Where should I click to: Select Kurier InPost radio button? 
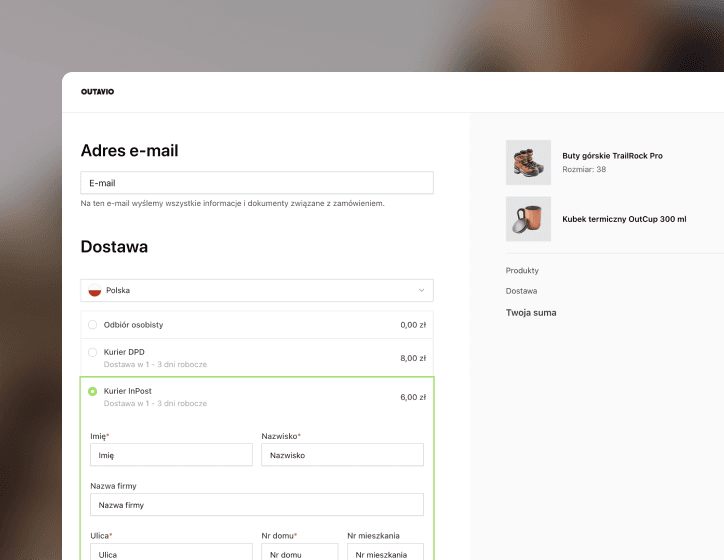pos(93,391)
